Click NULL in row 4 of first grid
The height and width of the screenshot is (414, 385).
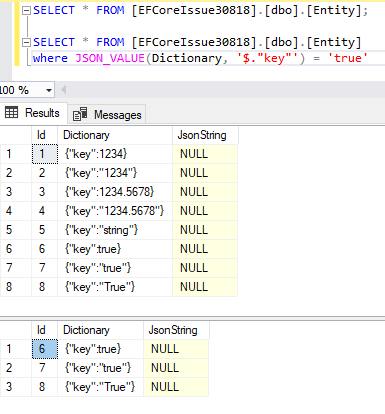point(205,211)
